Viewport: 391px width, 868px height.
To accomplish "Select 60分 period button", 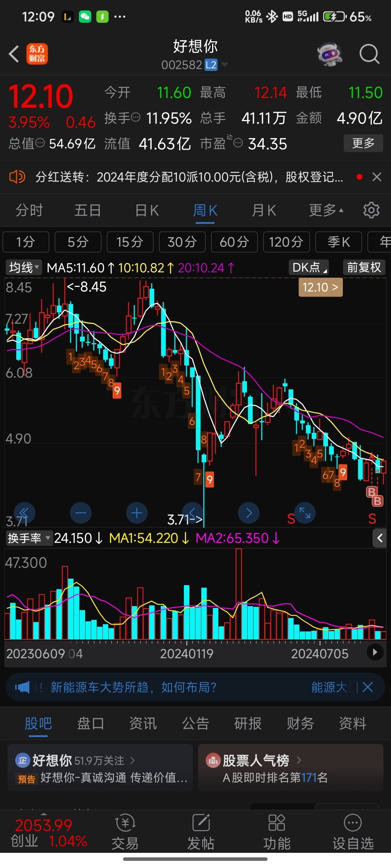I will tap(234, 242).
